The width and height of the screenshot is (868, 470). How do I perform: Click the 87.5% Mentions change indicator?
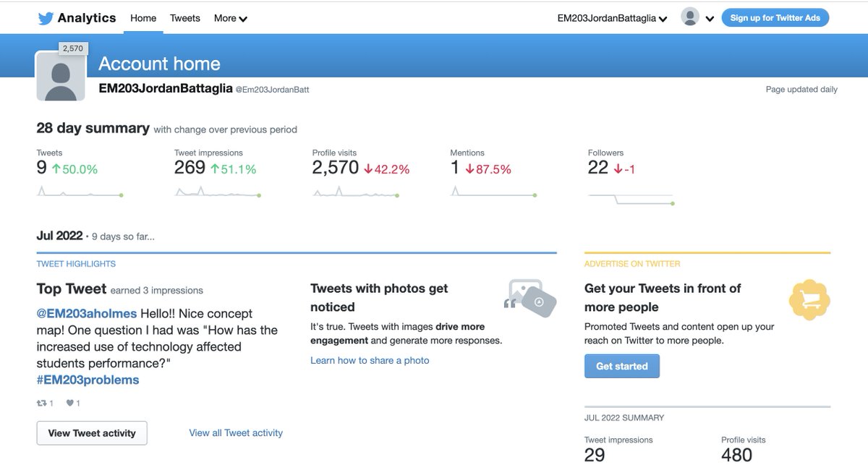[x=488, y=169]
